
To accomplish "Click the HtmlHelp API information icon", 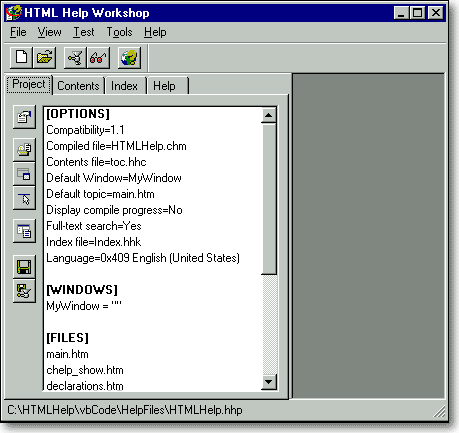I will tap(24, 198).
